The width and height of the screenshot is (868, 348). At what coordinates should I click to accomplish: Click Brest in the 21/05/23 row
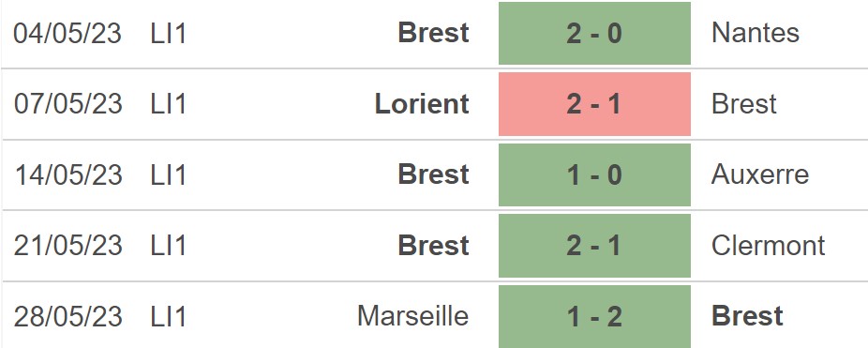tap(433, 246)
